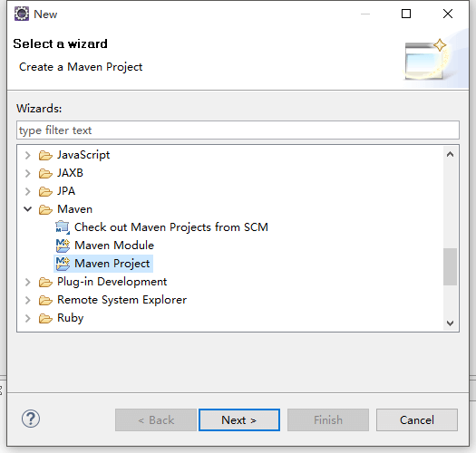
Task: Select the Maven tree label
Action: point(74,209)
